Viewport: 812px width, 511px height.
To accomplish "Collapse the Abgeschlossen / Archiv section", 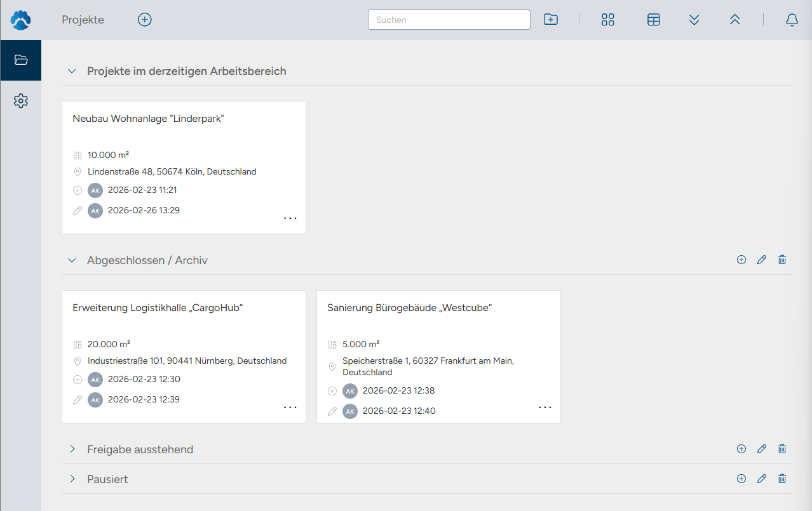I will point(72,260).
